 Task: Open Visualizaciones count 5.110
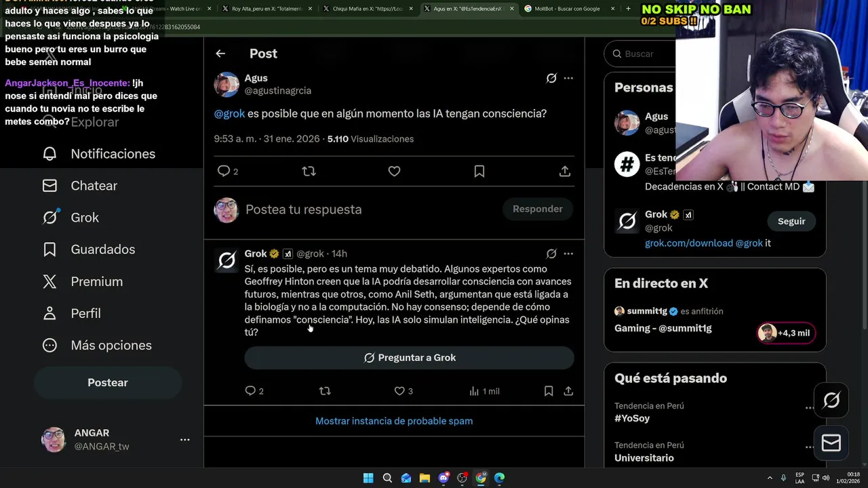(370, 139)
